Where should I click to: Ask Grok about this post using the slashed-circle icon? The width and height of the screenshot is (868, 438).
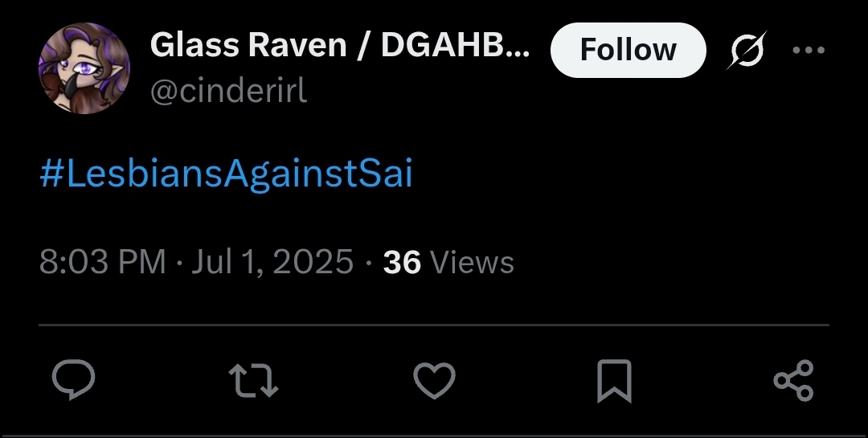747,51
